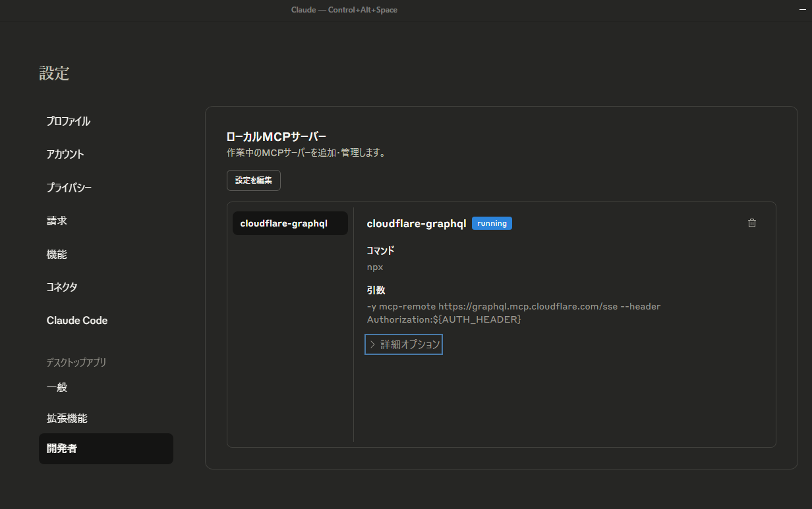Image resolution: width=812 pixels, height=509 pixels.
Task: Select cloudflare-graphql in the server list
Action: 290,223
